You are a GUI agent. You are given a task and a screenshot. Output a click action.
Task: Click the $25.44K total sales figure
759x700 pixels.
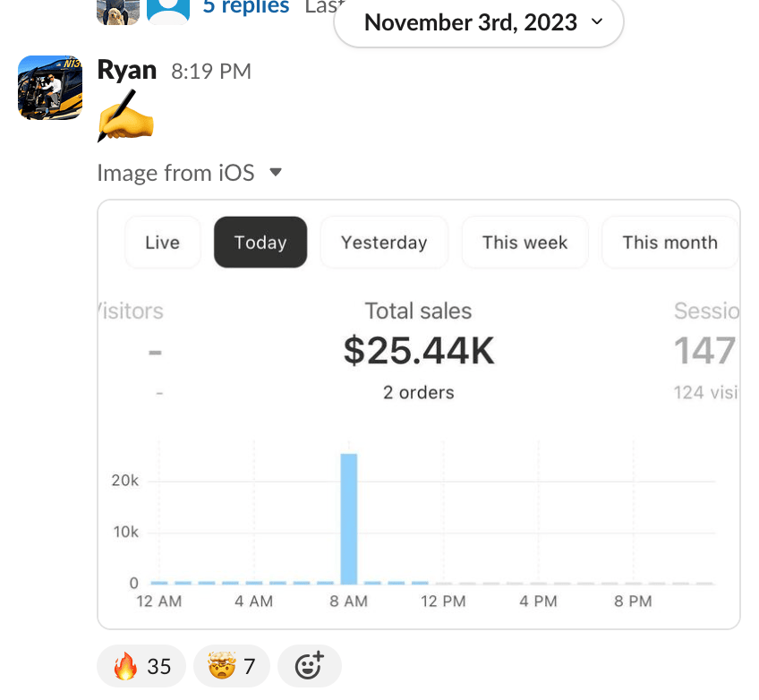tap(419, 352)
